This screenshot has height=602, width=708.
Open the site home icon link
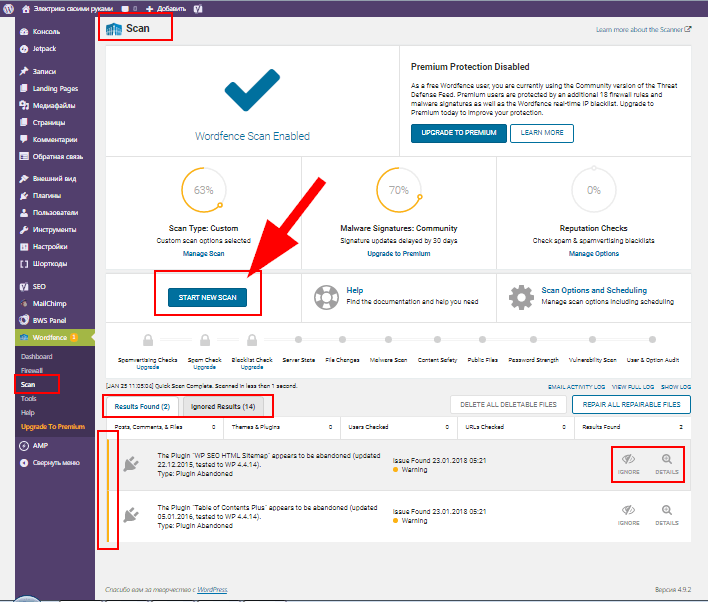(26, 9)
